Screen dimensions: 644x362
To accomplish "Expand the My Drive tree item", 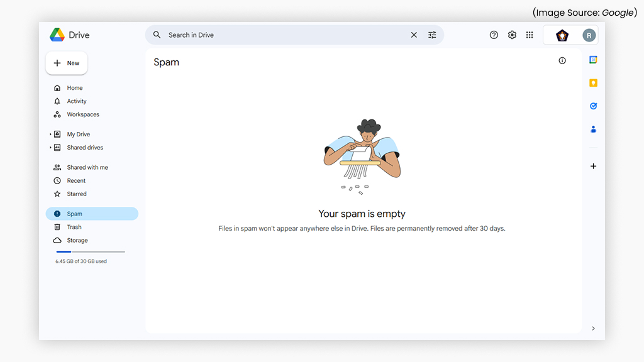I will (50, 134).
